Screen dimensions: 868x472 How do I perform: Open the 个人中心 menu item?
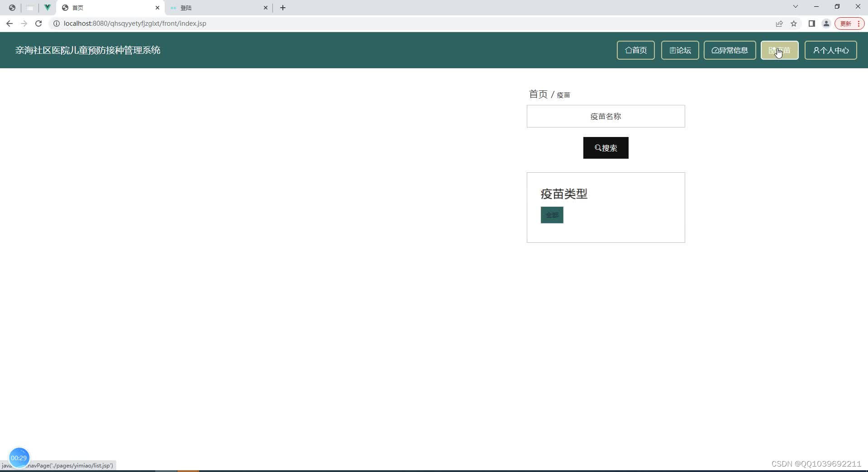[830, 50]
